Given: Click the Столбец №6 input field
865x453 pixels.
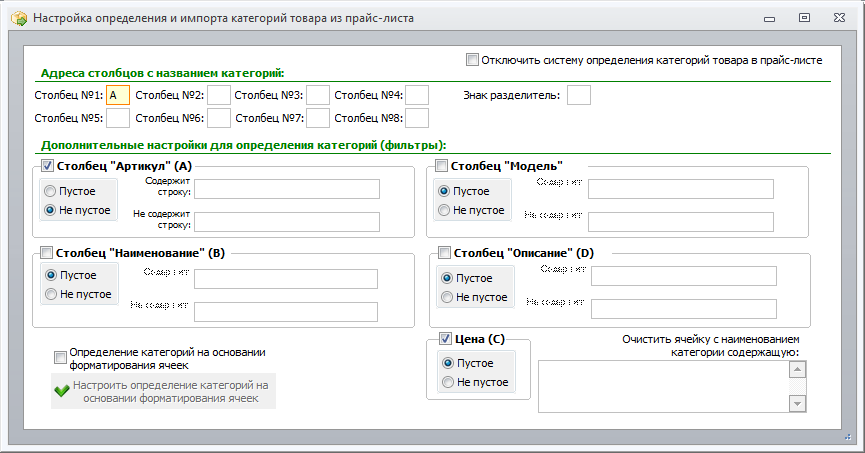Looking at the screenshot, I should [x=219, y=118].
